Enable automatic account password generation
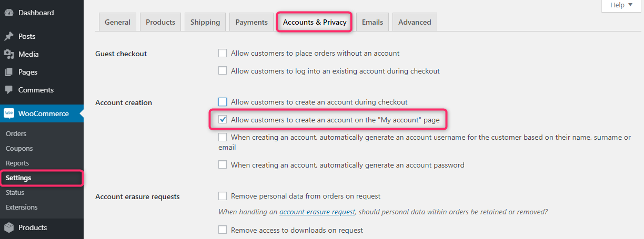Image resolution: width=644 pixels, height=239 pixels. pos(223,165)
